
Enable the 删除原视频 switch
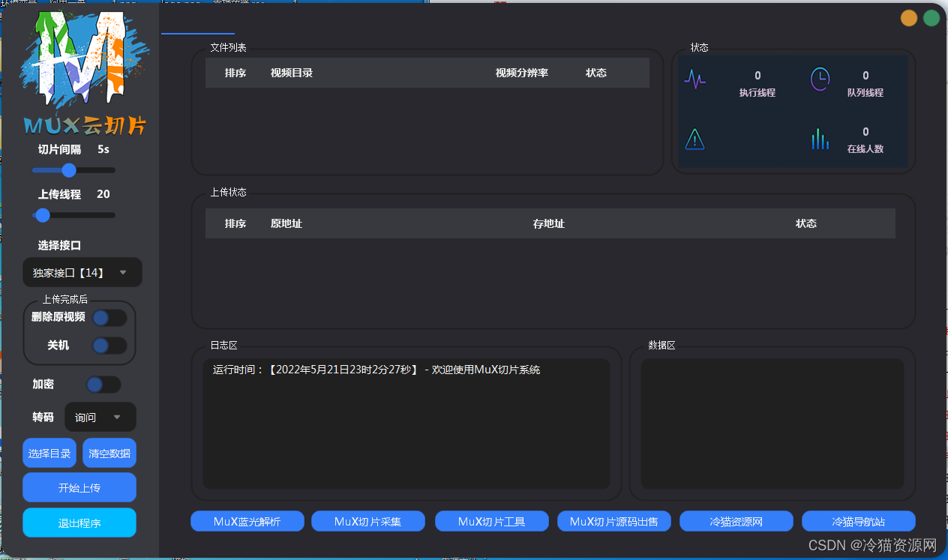[109, 317]
